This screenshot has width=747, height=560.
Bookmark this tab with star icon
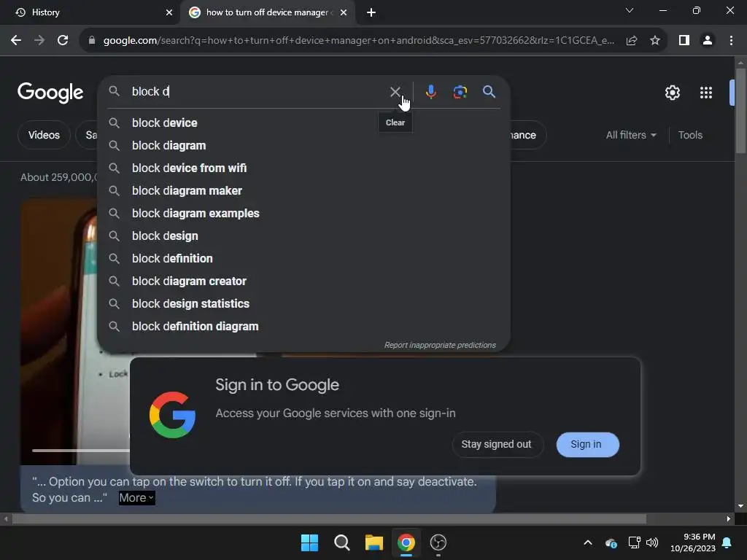pyautogui.click(x=655, y=41)
